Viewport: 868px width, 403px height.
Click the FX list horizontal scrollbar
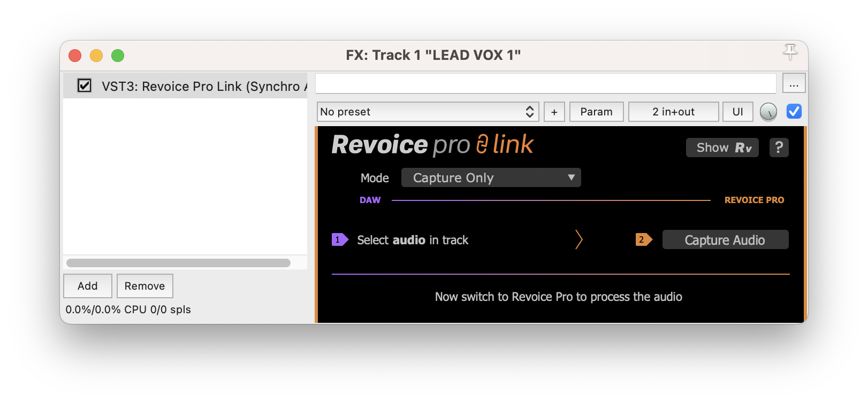tap(178, 263)
